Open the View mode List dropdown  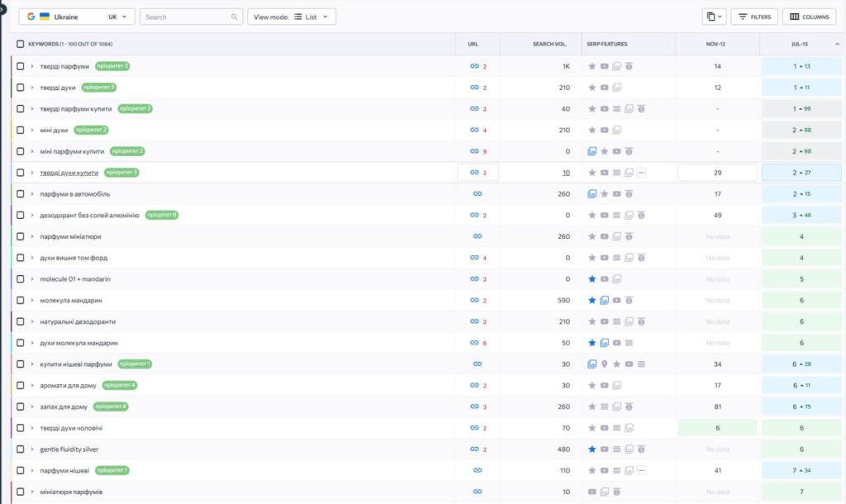point(292,17)
